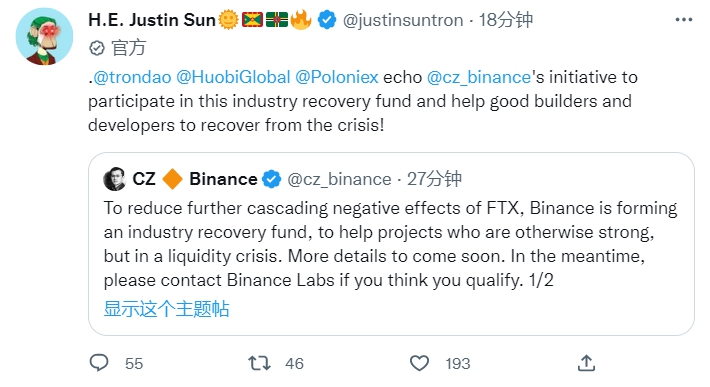Click the CZ Binance quoted author name
The height and width of the screenshot is (387, 710).
pos(195,179)
